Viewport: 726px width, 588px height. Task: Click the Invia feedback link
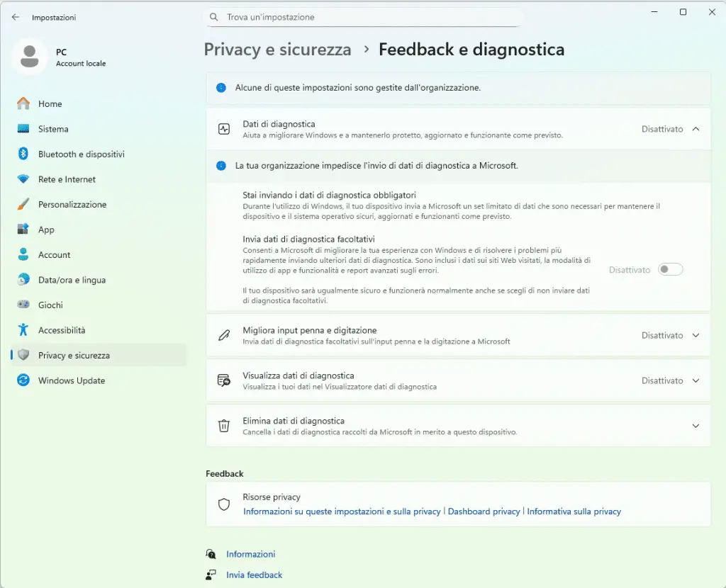tap(254, 575)
